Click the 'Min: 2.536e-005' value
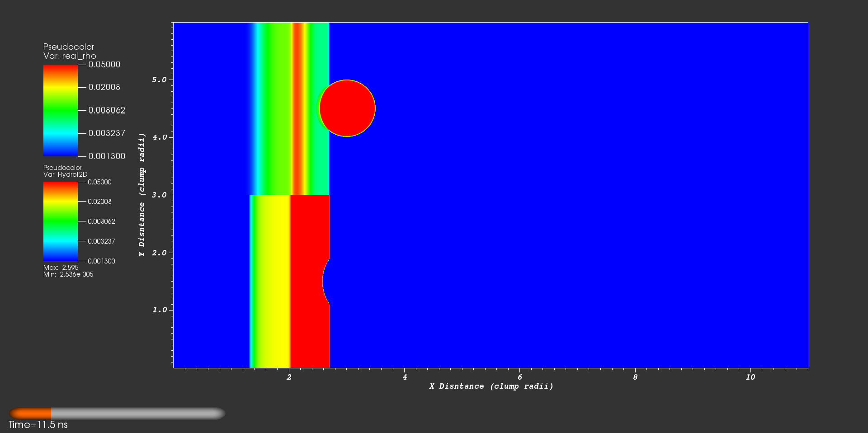868x433 pixels. click(68, 274)
